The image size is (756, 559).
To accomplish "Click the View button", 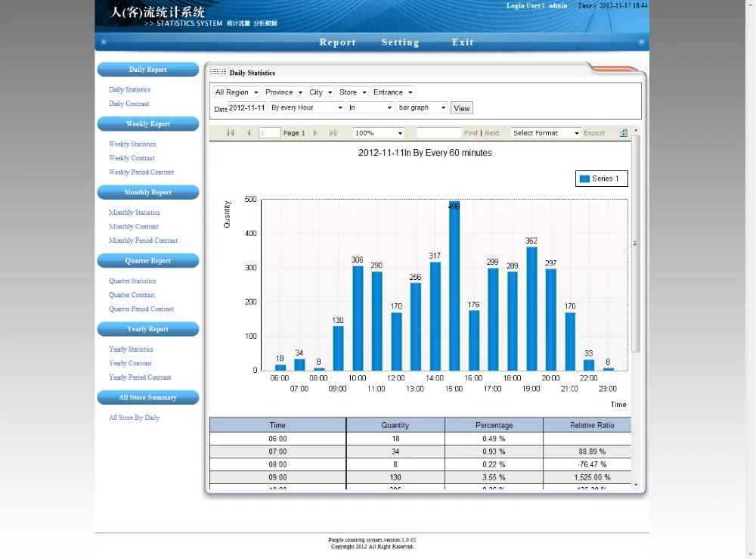I will (x=461, y=107).
